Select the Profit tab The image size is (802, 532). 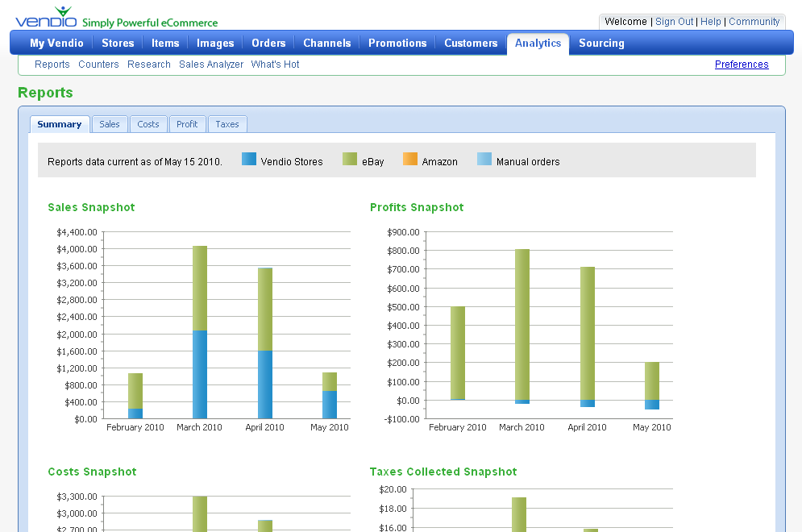[x=187, y=124]
